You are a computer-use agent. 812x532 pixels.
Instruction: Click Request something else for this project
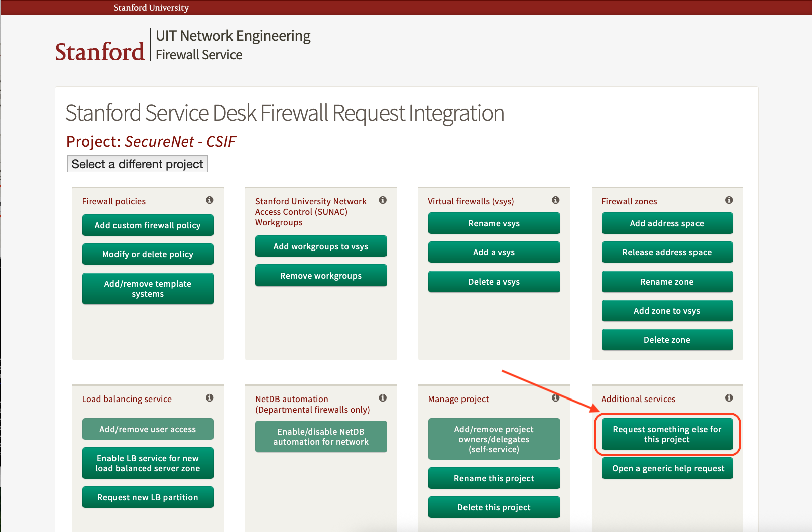[x=667, y=434]
